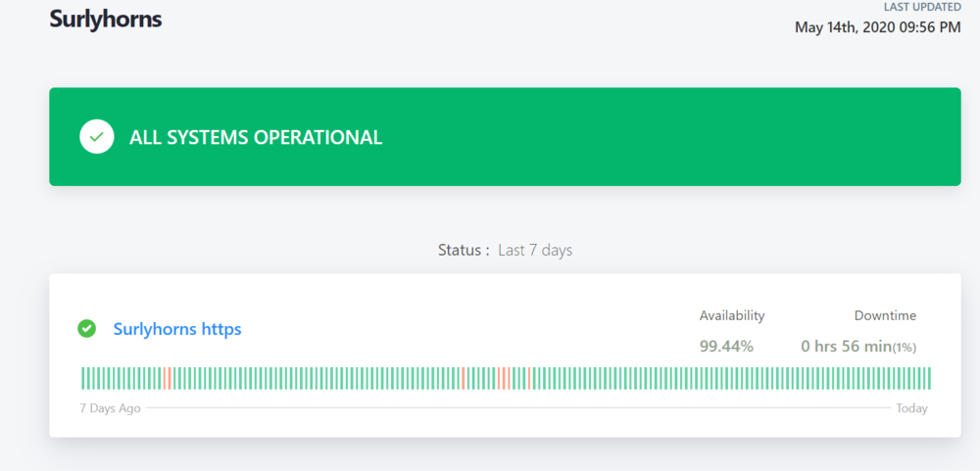Click the Today timeline label
Screen dimensions: 980x471
coord(911,408)
